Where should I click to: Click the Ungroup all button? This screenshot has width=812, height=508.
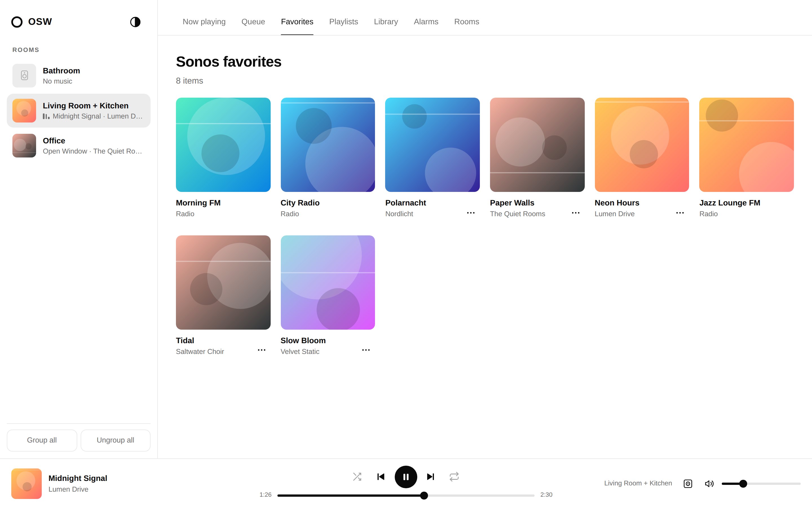pos(115,440)
